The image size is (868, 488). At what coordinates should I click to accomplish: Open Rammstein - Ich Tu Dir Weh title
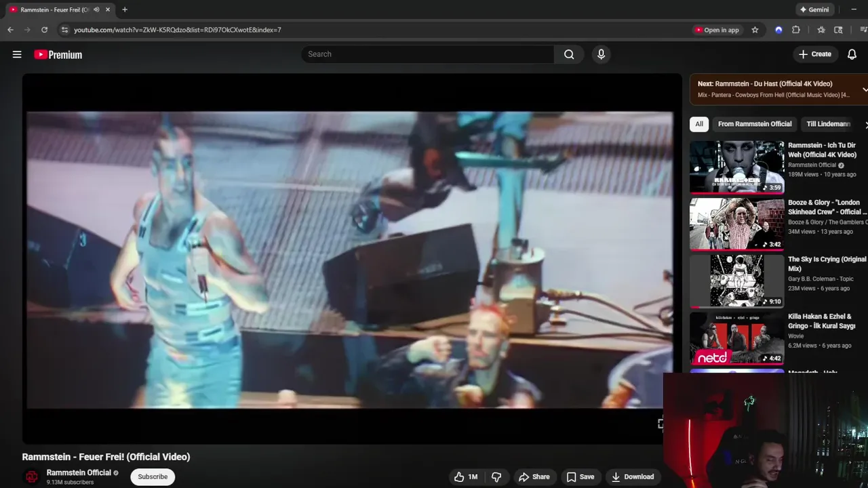(822, 150)
